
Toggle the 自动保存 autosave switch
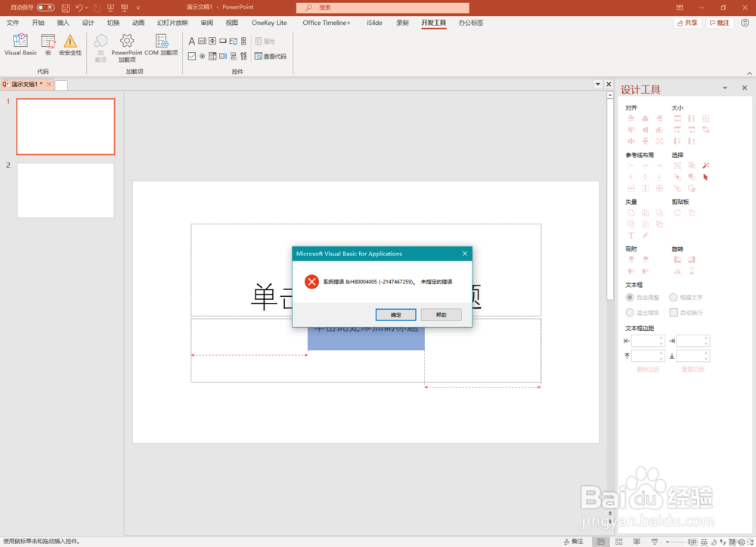point(46,8)
